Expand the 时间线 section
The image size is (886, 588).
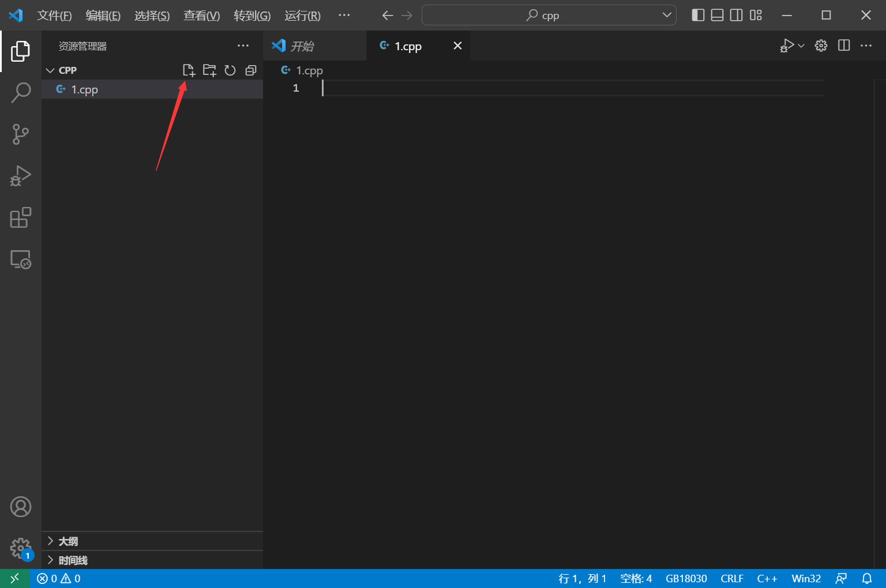click(x=152, y=560)
